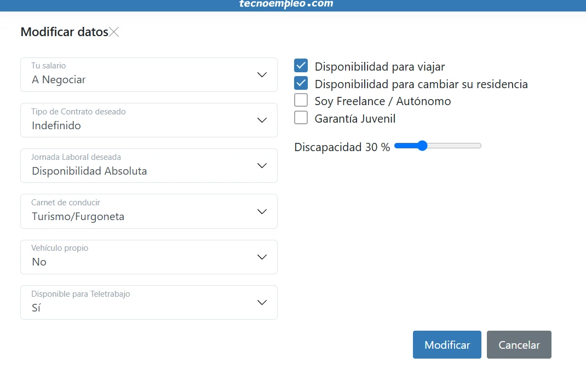Click the 'Modificar datos' dialog heading
Image resolution: width=586 pixels, height=392 pixels.
point(64,32)
